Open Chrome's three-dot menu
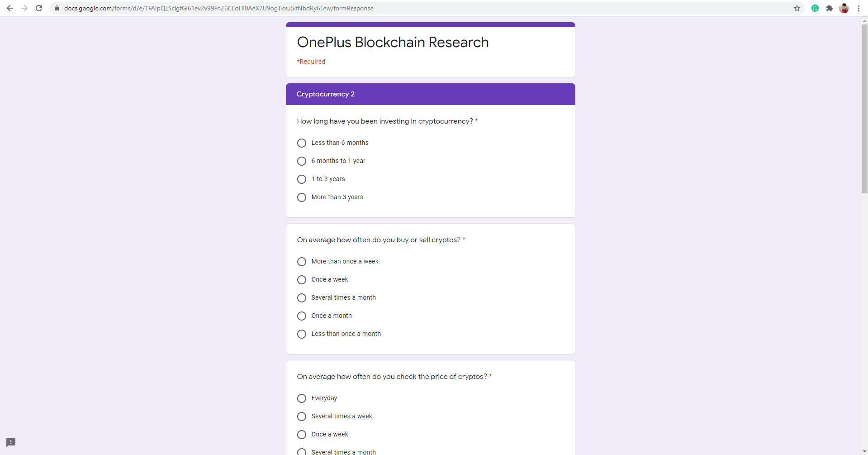Image resolution: width=868 pixels, height=455 pixels. [859, 8]
